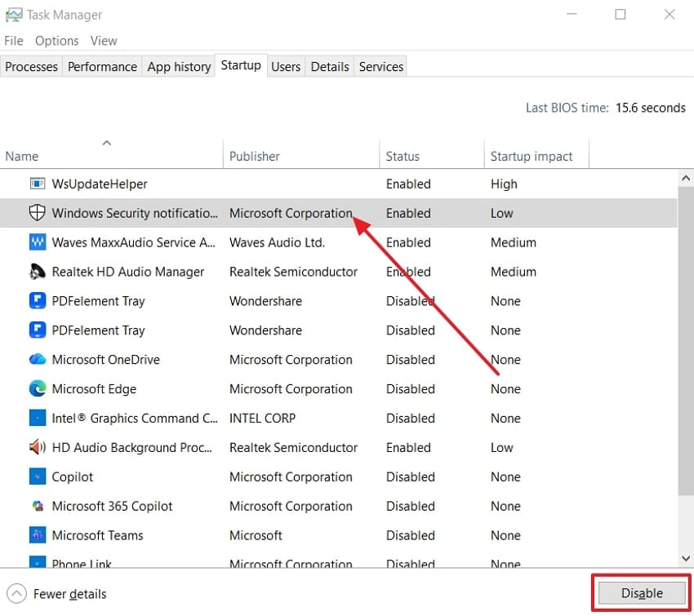Collapse details using the Fewer details chevron
Screen dimensions: 694x616
(x=18, y=593)
